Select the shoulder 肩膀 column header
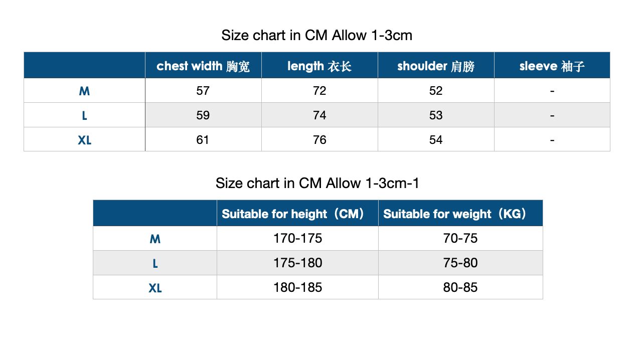The image size is (644, 346). (436, 66)
